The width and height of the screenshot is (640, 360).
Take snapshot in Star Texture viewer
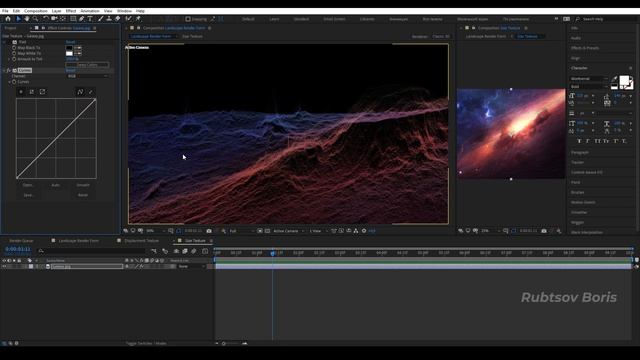(x=544, y=231)
